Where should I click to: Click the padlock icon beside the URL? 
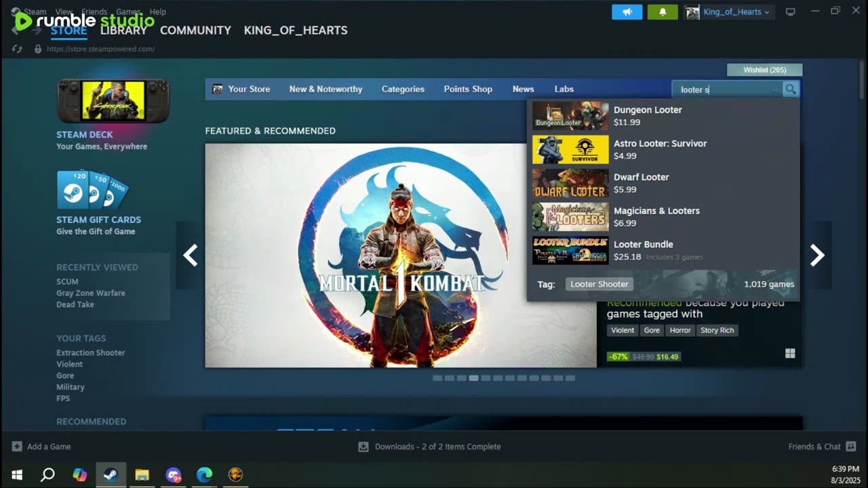point(38,49)
